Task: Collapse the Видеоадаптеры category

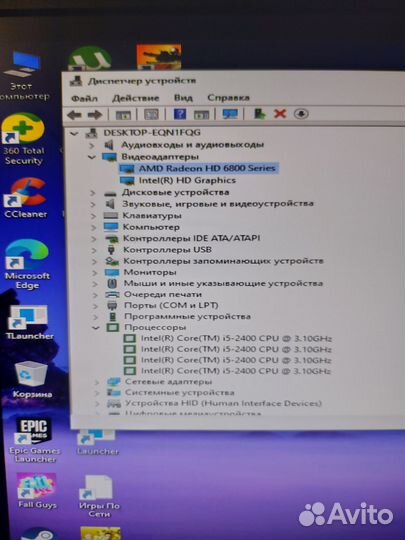Action: point(92,157)
